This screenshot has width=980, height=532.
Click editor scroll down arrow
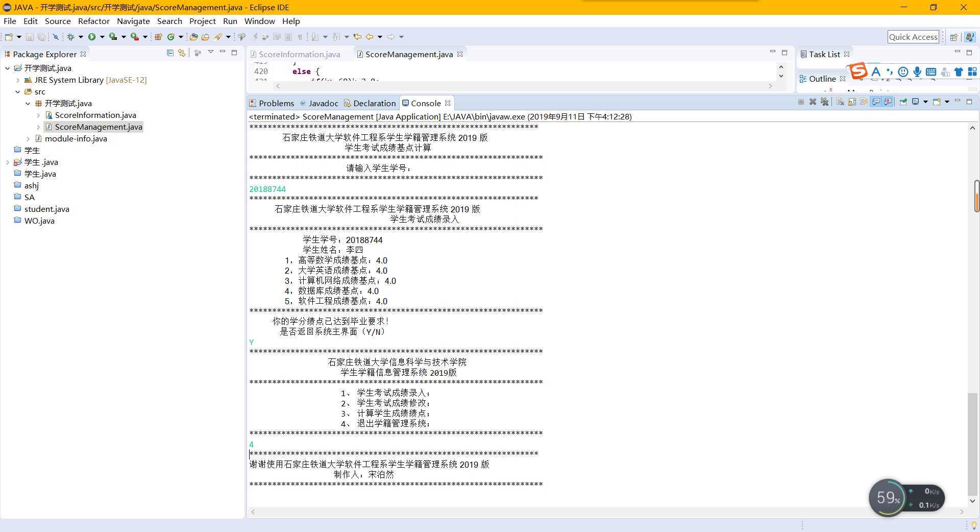(781, 76)
